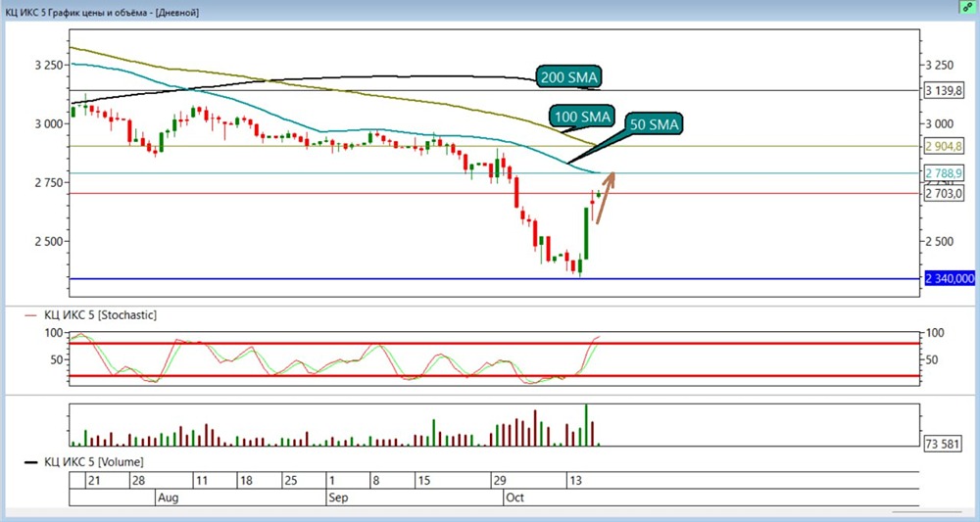Click the date label 11 on time axis
Screen dimensions: 980x522
pos(201,481)
